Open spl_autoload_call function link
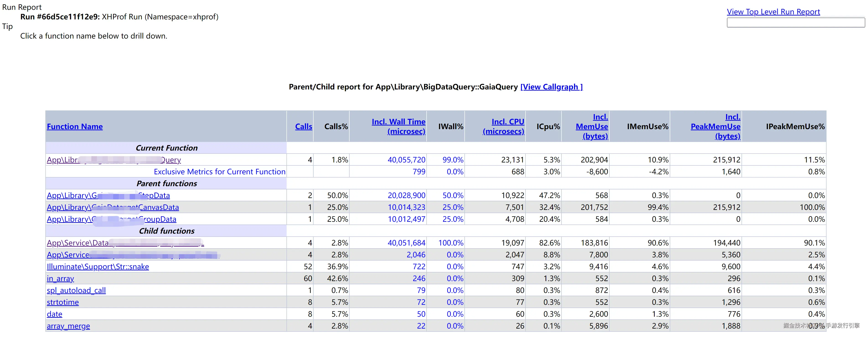Screen dimensions: 868x337 (x=76, y=290)
